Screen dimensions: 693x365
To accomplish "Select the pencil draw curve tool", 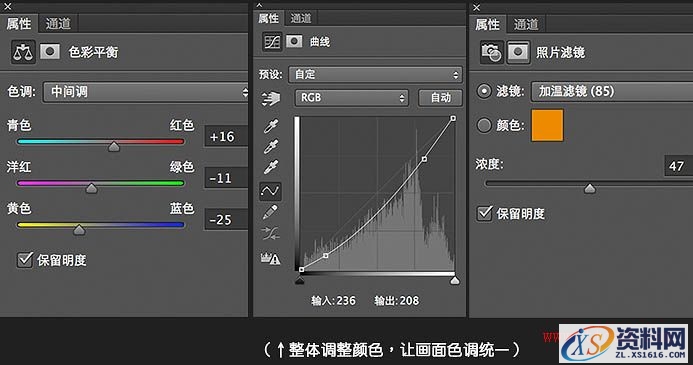I will (x=270, y=213).
